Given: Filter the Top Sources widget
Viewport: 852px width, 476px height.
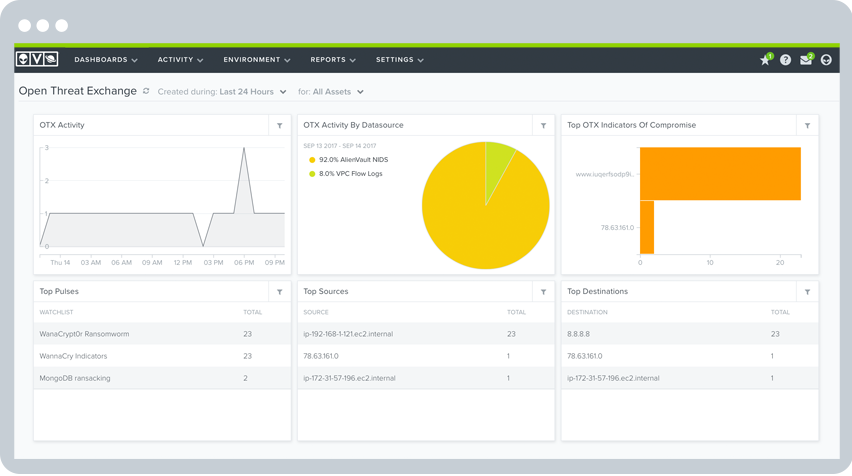Looking at the screenshot, I should pos(543,292).
